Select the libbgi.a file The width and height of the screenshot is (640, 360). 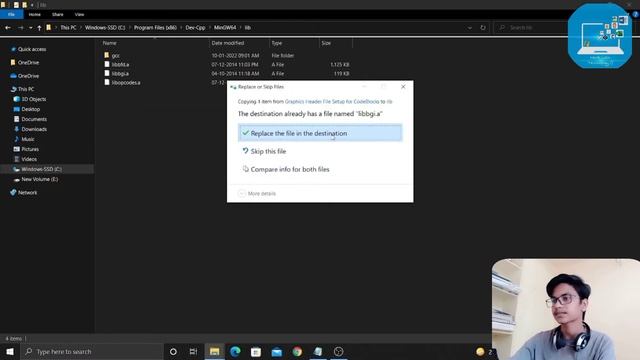pos(120,73)
